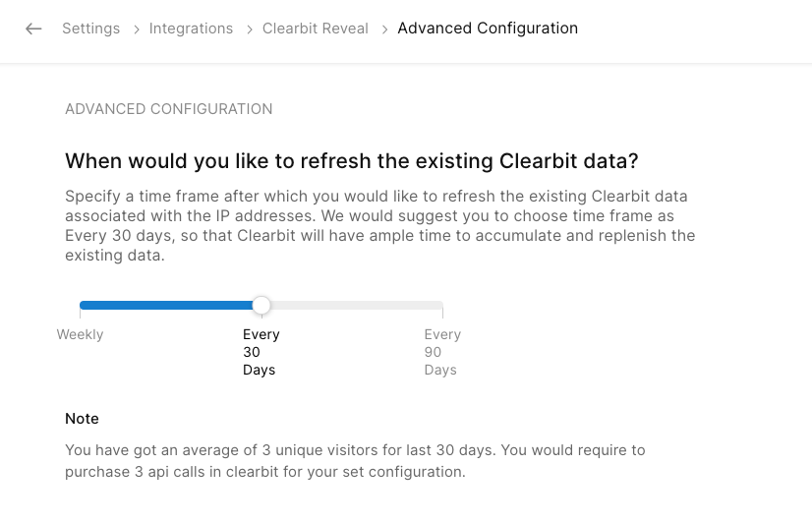This screenshot has height=523, width=812.
Task: Open the Integrations breadcrumb link
Action: click(x=191, y=29)
